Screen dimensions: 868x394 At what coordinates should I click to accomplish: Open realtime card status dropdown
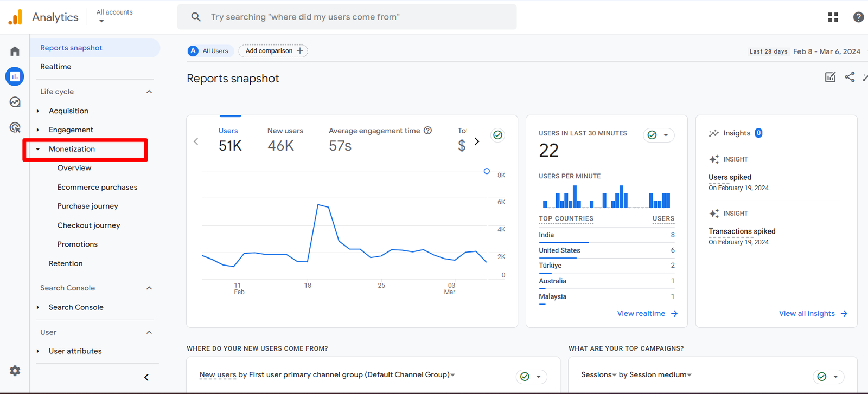pos(659,135)
